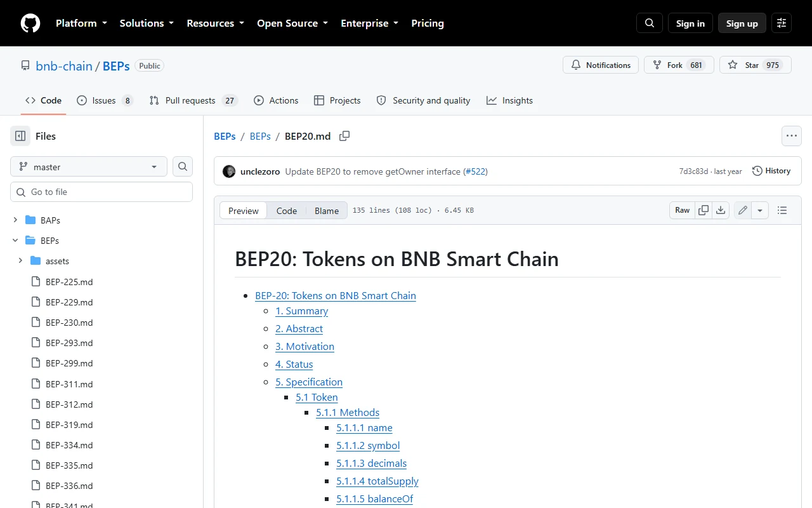
Task: Search files with the magnifier button
Action: [183, 167]
